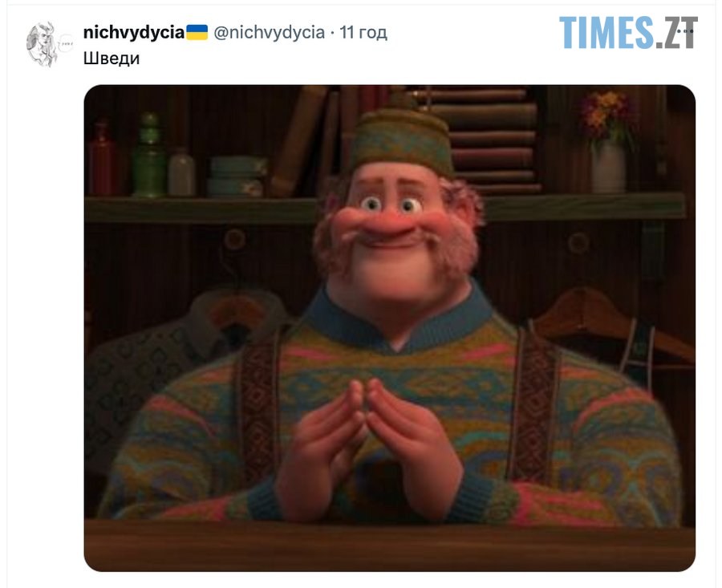Open the attached shopkeeper image

point(390,328)
